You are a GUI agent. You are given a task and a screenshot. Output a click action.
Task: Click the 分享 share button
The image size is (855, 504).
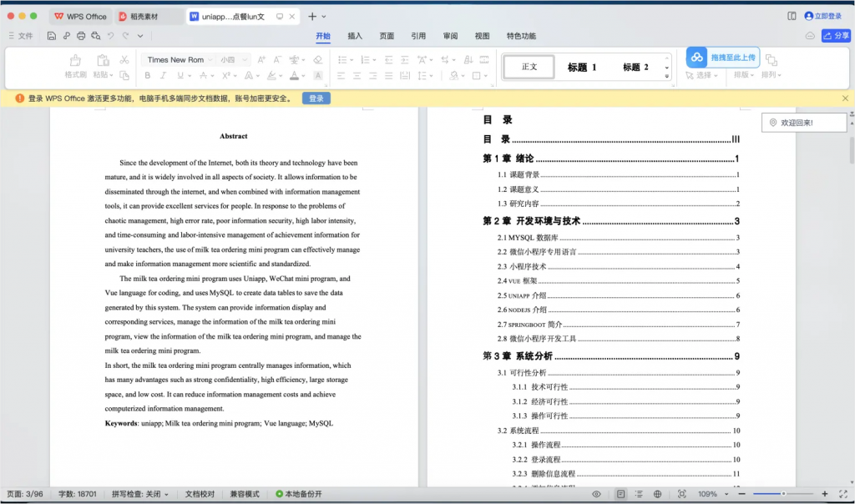[836, 36]
